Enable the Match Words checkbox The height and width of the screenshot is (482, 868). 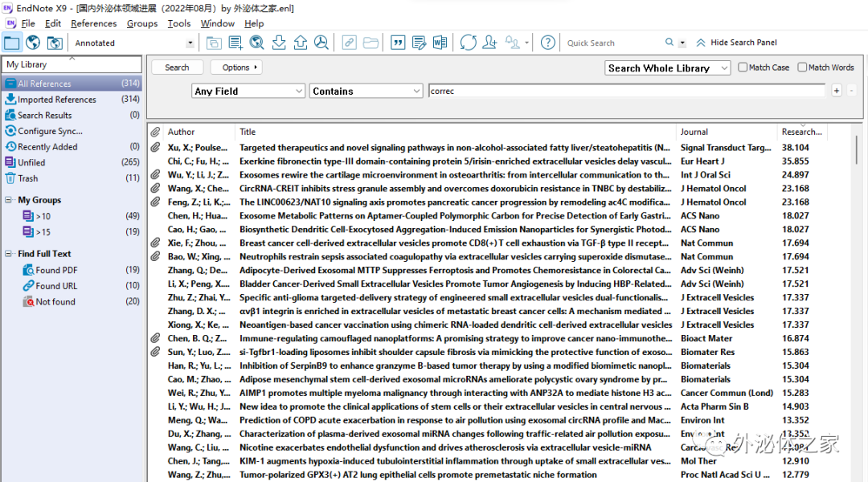(x=802, y=67)
